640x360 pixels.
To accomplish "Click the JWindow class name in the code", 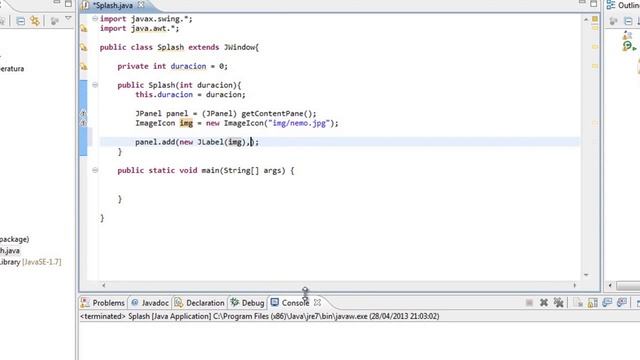I will [x=239, y=47].
